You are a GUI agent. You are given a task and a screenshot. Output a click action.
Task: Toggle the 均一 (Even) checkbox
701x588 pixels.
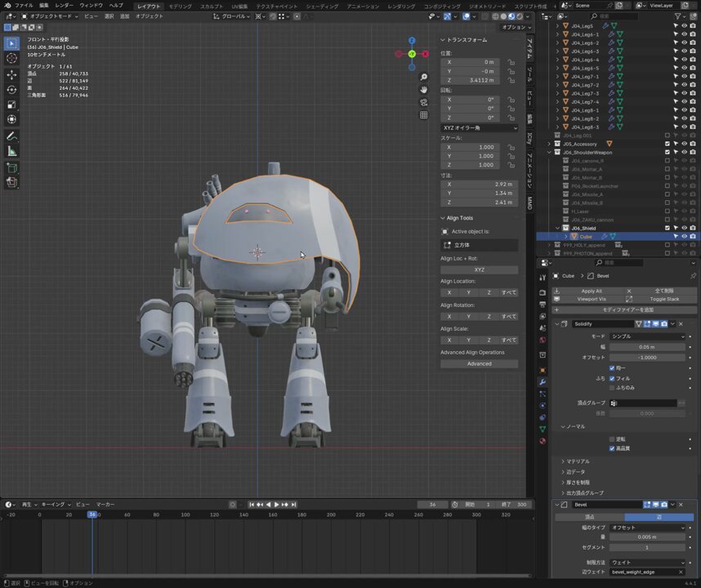pyautogui.click(x=612, y=368)
